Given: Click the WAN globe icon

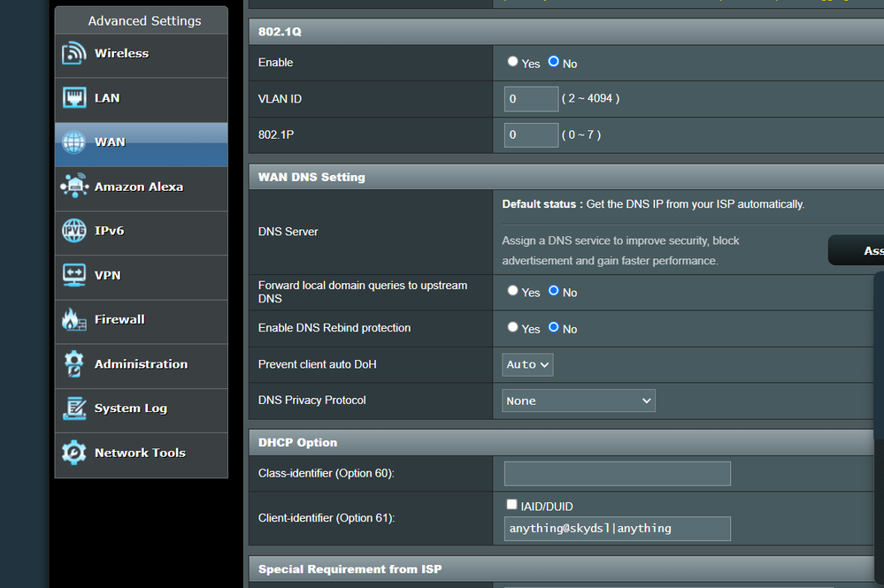Looking at the screenshot, I should point(74,142).
